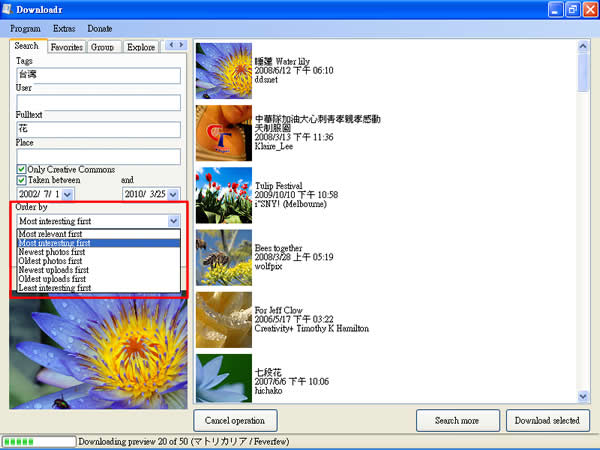Select the Bees together thumbnail
The width and height of the screenshot is (600, 450).
pos(224,258)
